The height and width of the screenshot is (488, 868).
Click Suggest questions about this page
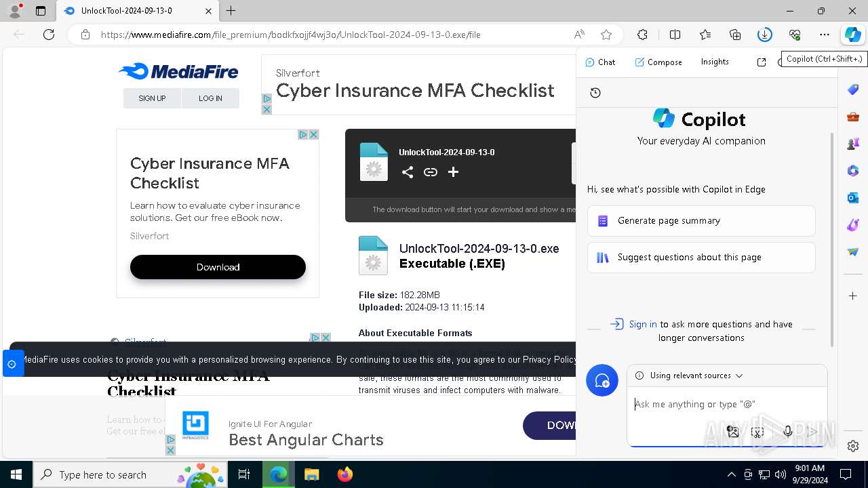[x=701, y=258]
